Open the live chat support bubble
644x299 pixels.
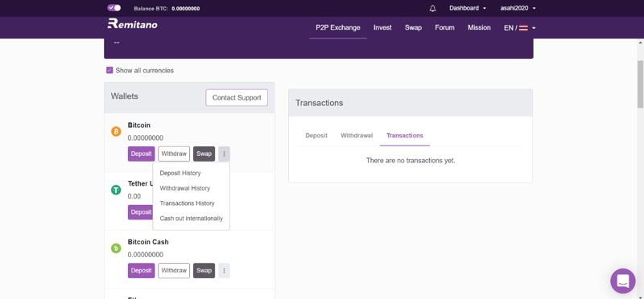pyautogui.click(x=622, y=281)
